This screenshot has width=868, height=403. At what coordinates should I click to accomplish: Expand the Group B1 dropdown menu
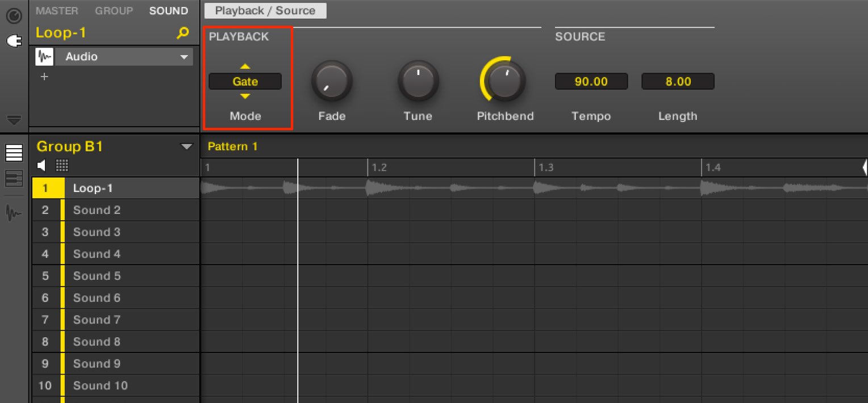click(186, 146)
